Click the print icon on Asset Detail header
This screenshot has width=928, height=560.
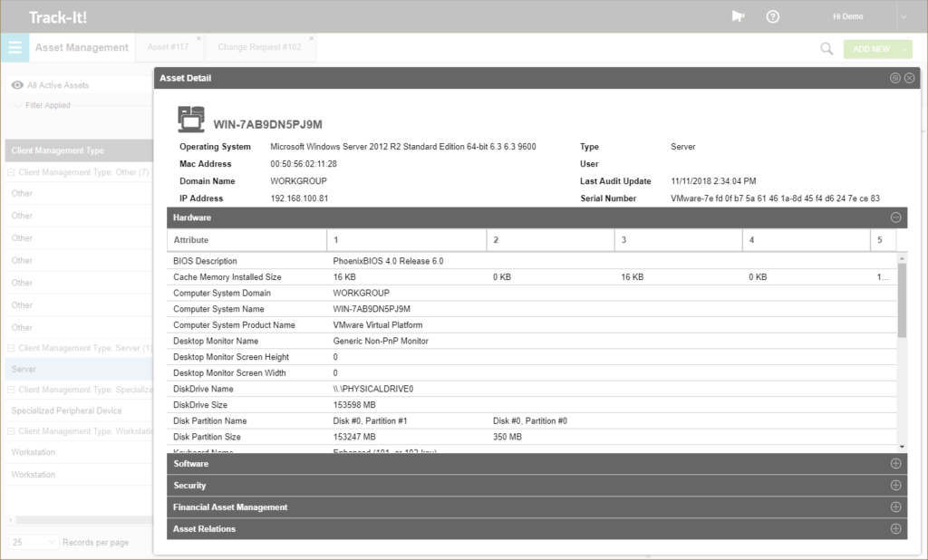tap(894, 78)
